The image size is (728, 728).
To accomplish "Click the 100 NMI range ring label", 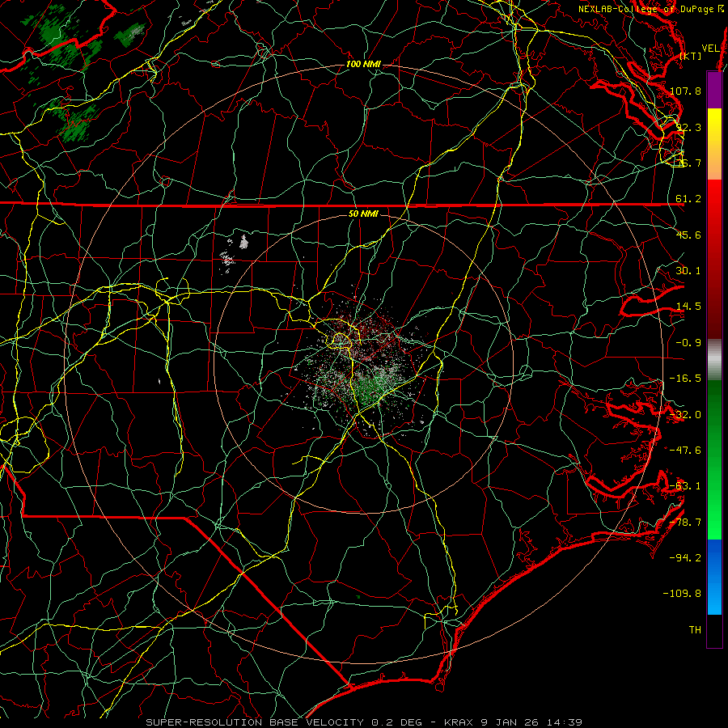I will coord(363,64).
